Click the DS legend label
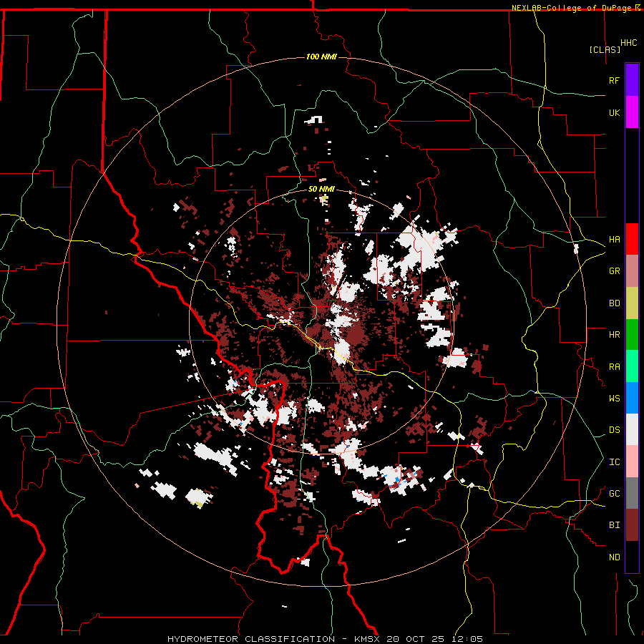The image size is (644, 644). tap(614, 430)
